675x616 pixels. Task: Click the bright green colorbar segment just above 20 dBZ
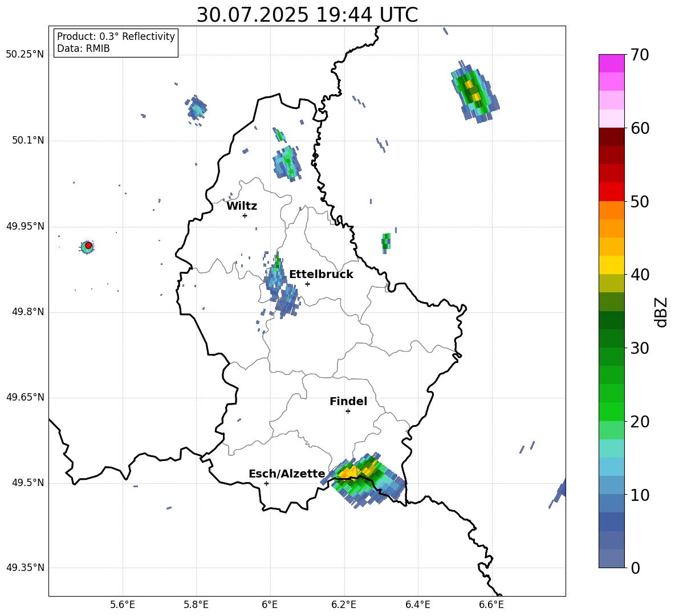(x=611, y=411)
